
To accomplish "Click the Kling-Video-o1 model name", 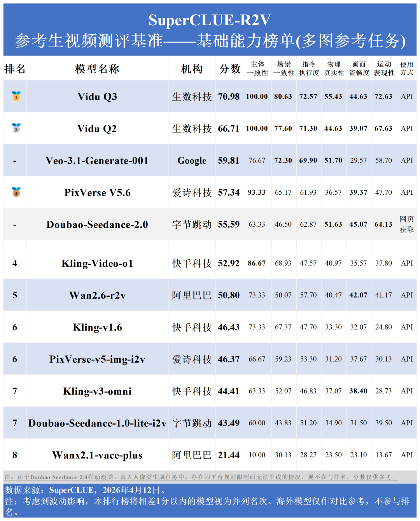I will click(x=97, y=264).
